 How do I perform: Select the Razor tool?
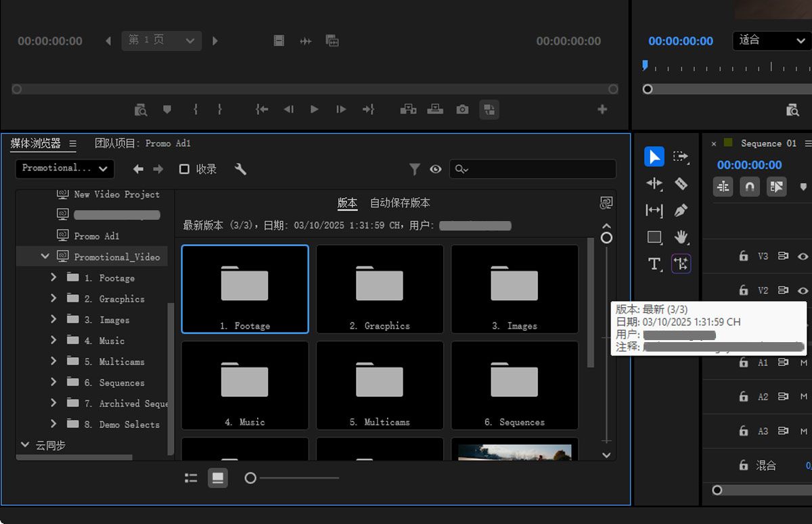pos(681,184)
